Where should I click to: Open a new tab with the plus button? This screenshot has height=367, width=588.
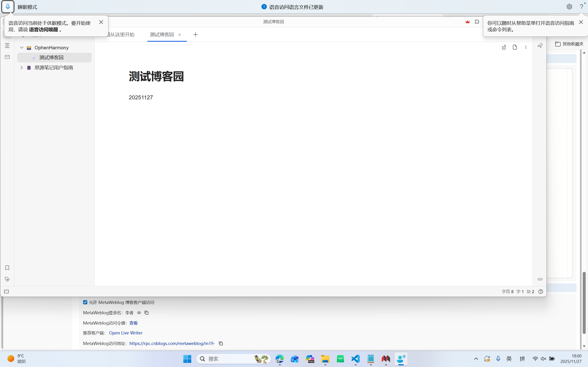click(195, 34)
